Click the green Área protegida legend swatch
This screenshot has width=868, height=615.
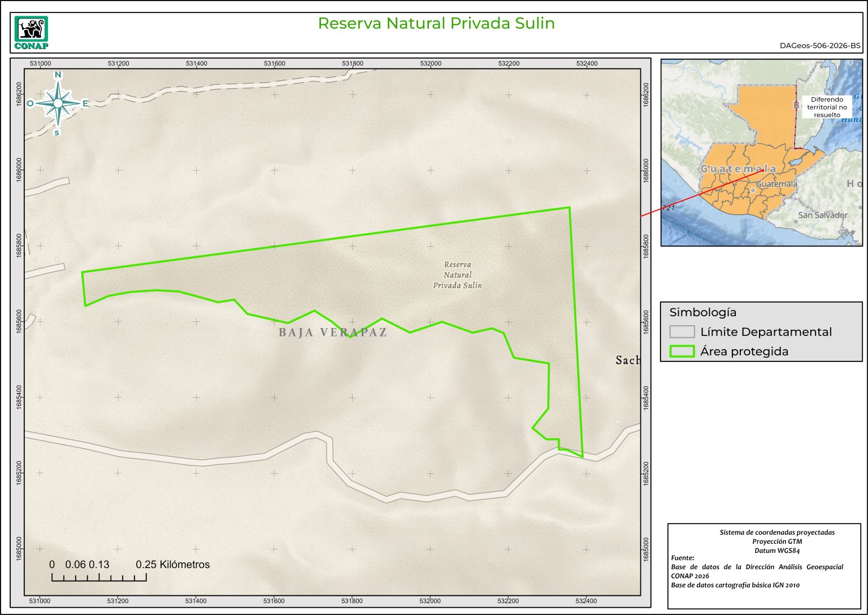(x=682, y=351)
